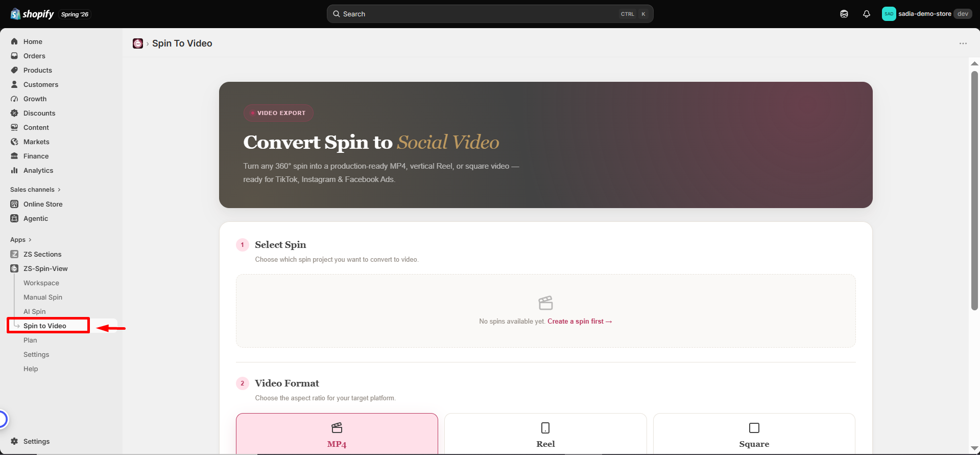The width and height of the screenshot is (980, 455).
Task: Open the Products page
Action: 38,70
